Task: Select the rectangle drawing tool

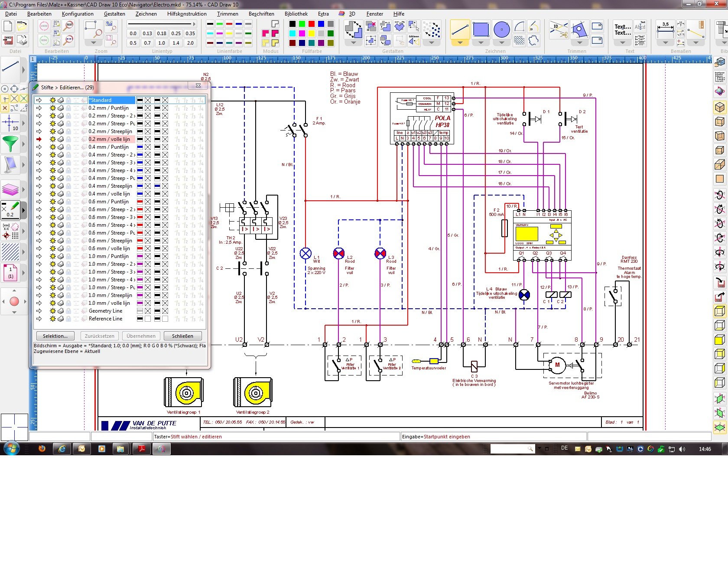Action: click(481, 29)
